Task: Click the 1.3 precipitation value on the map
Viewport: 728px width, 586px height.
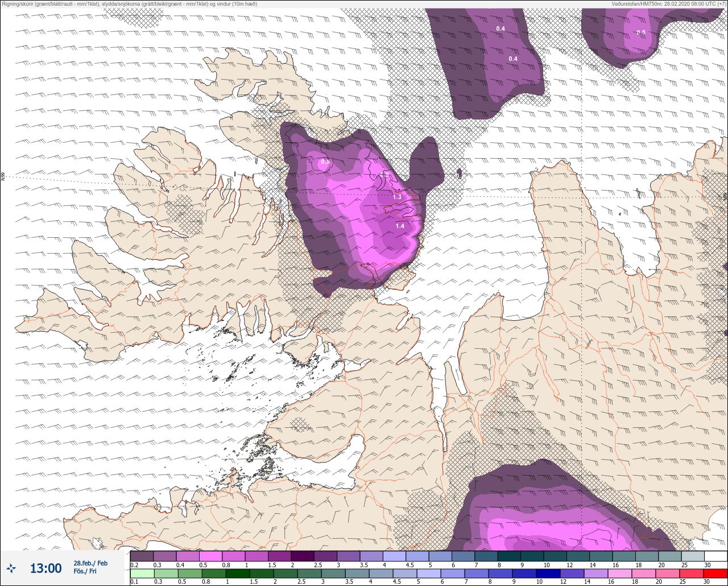Action: click(x=397, y=197)
